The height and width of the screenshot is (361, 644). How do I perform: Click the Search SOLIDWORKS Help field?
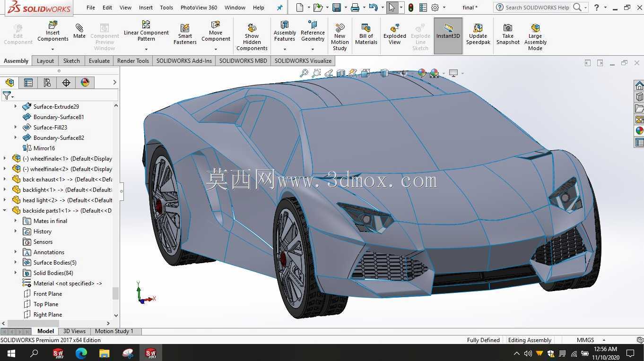click(x=537, y=8)
